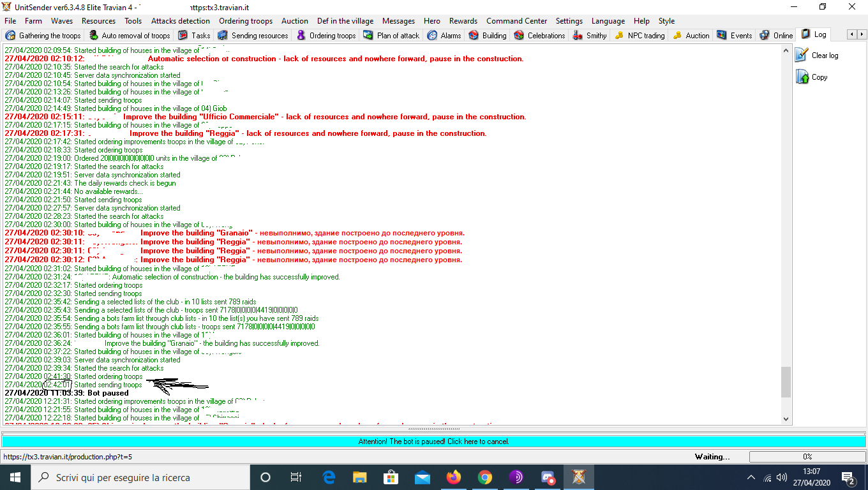This screenshot has height=490, width=868.
Task: Click the 0% progress bar
Action: point(807,457)
